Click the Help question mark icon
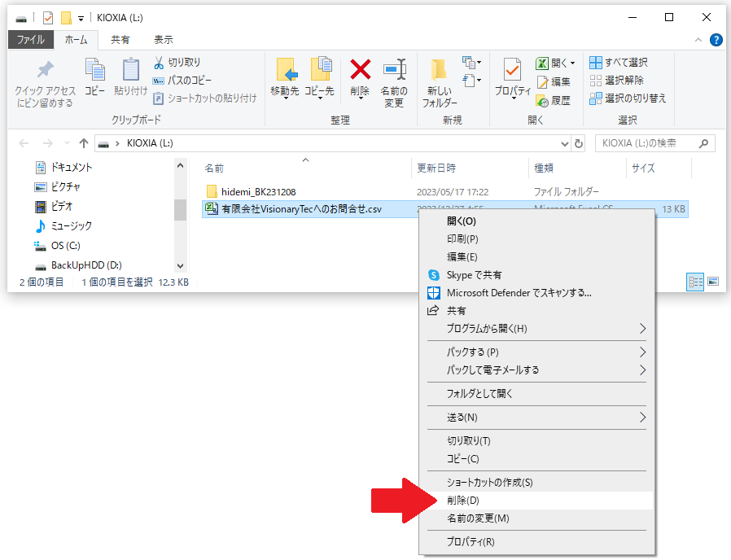The width and height of the screenshot is (731, 560). [x=716, y=39]
